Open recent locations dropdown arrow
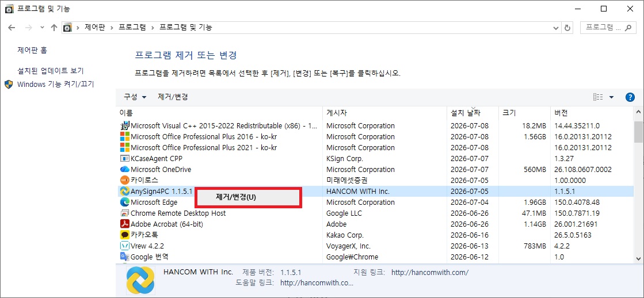The height and width of the screenshot is (298, 644). [42, 28]
